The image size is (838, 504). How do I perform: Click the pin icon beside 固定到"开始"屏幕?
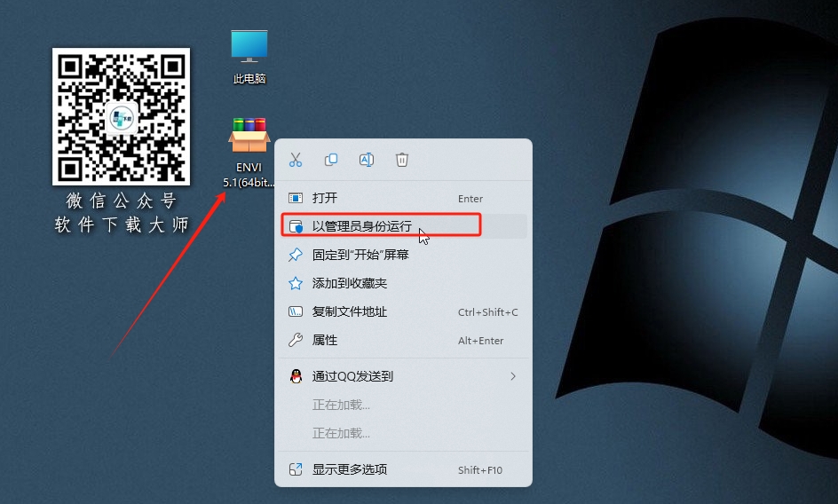pos(296,255)
